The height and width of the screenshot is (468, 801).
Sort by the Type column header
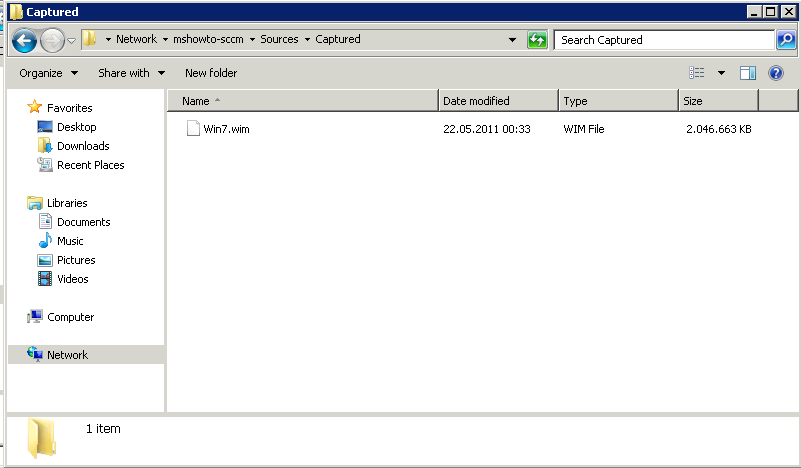click(618, 101)
